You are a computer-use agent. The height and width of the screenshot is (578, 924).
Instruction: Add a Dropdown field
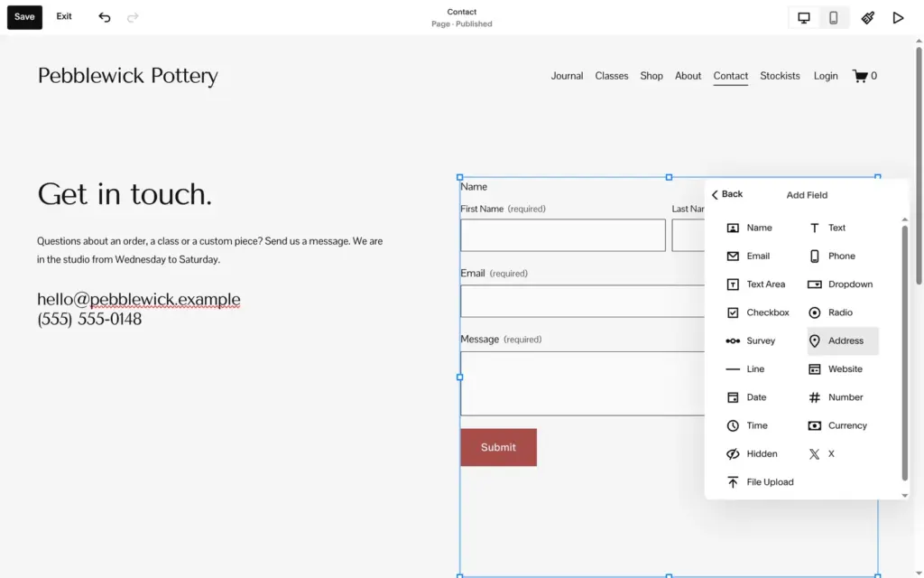click(x=840, y=284)
